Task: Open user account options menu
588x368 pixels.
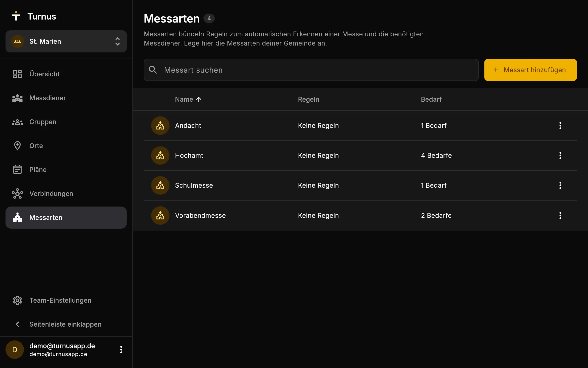Action: pyautogui.click(x=121, y=350)
